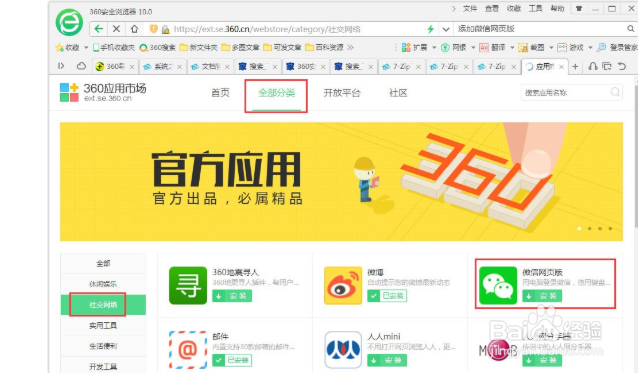
Task: Click the app store search magnifier icon
Action: click(x=615, y=92)
